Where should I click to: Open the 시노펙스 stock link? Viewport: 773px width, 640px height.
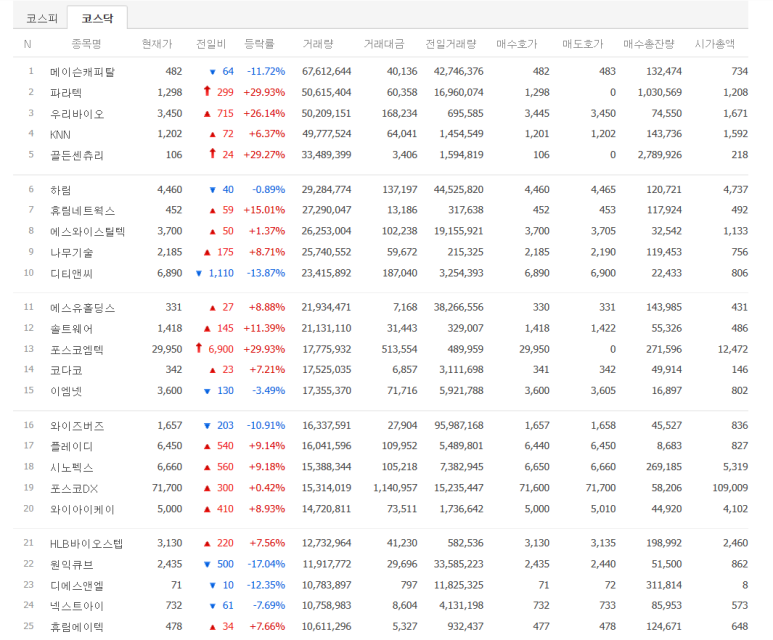71,467
